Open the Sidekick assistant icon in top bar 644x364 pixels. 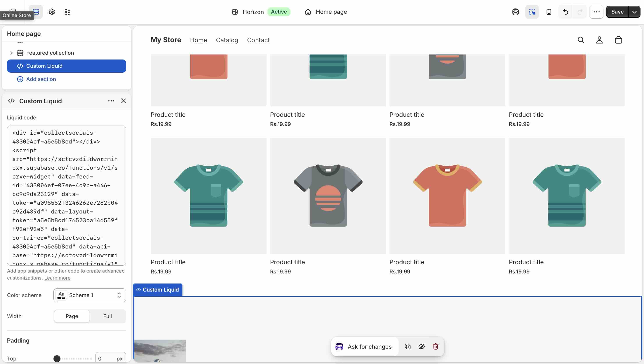[515, 12]
